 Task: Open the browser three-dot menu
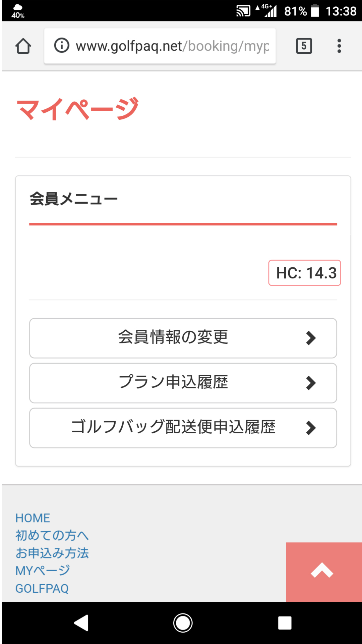[x=339, y=46]
